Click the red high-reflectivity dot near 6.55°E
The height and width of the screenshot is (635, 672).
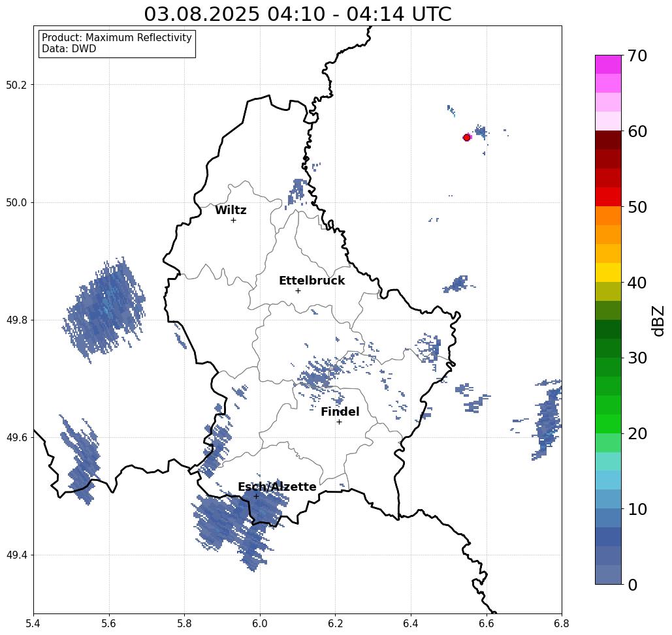pyautogui.click(x=467, y=138)
